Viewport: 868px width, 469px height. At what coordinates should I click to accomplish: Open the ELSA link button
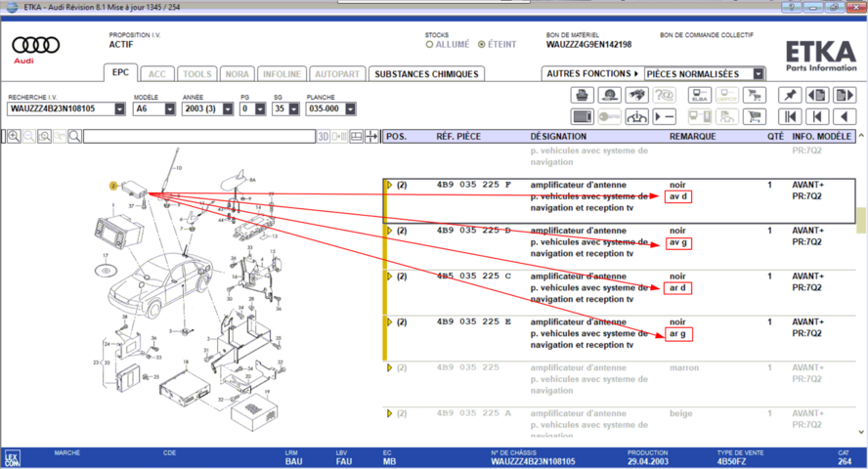700,95
